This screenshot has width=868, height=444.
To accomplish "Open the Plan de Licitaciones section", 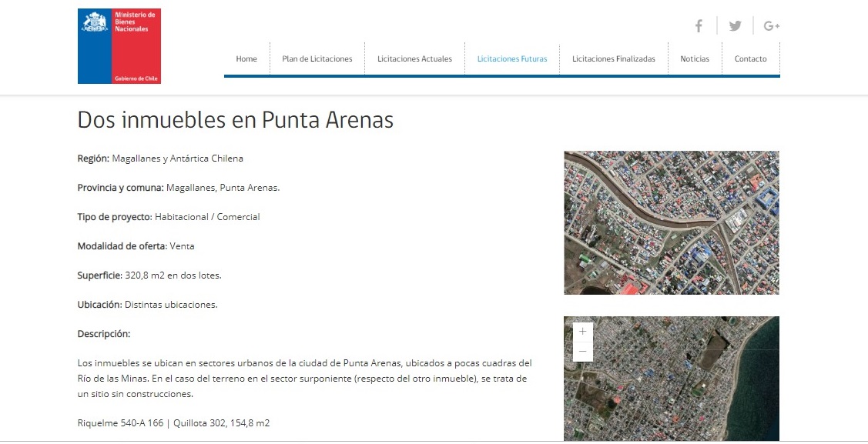I will [x=317, y=58].
